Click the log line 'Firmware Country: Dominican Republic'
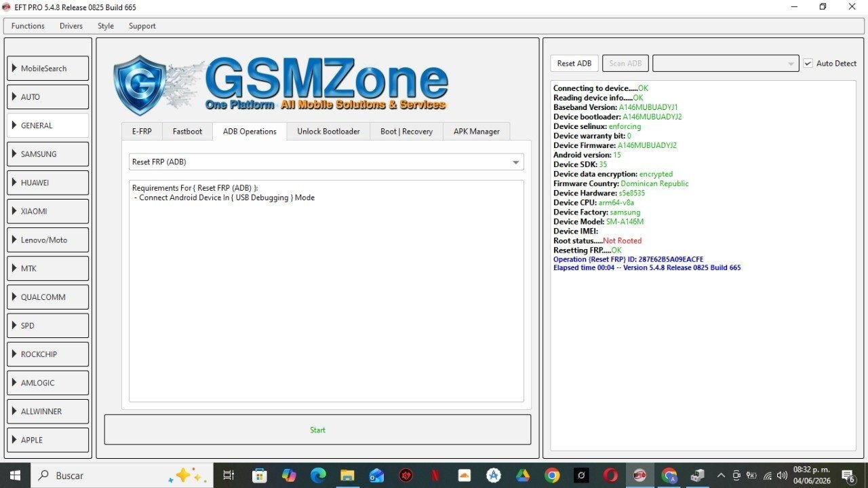 point(621,183)
